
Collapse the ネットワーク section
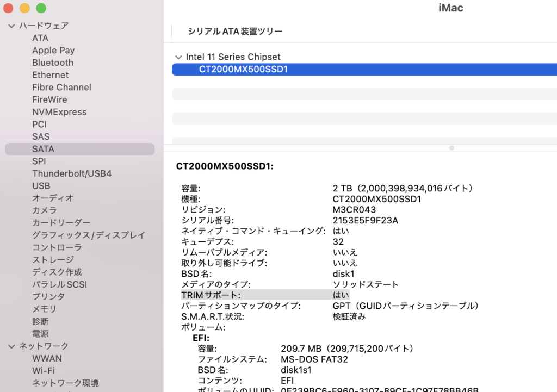click(x=11, y=346)
